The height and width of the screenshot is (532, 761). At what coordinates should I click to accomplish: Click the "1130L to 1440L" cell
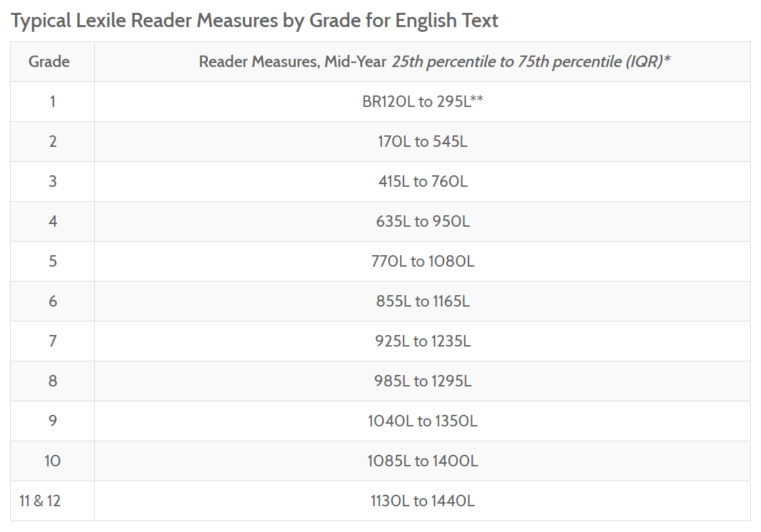point(422,501)
